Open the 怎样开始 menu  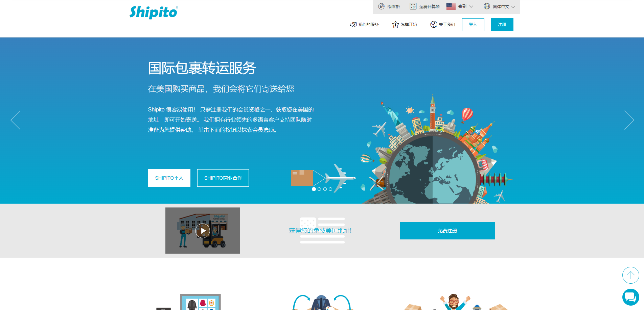point(405,25)
